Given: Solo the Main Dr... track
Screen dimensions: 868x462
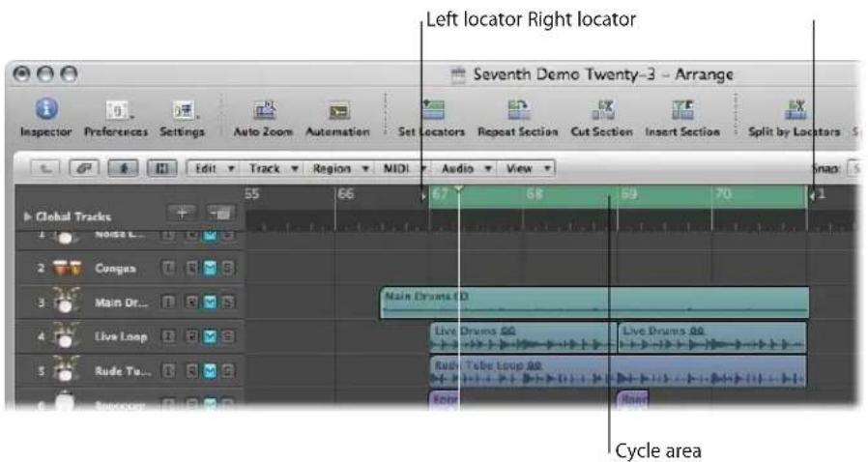Looking at the screenshot, I should tap(227, 303).
